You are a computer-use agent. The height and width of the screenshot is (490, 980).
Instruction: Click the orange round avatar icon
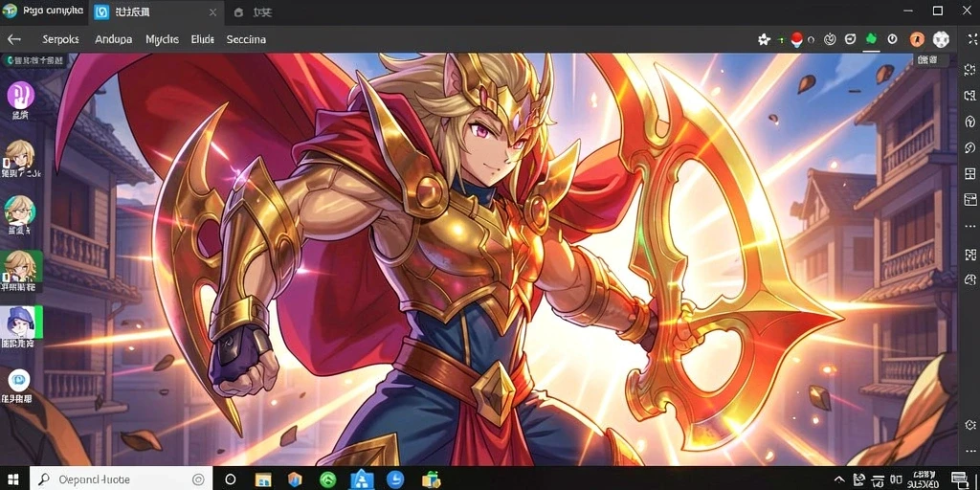916,39
